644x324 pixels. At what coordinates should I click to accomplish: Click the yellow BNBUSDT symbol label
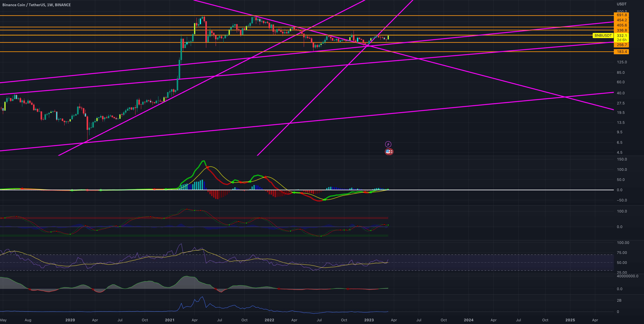(603, 36)
